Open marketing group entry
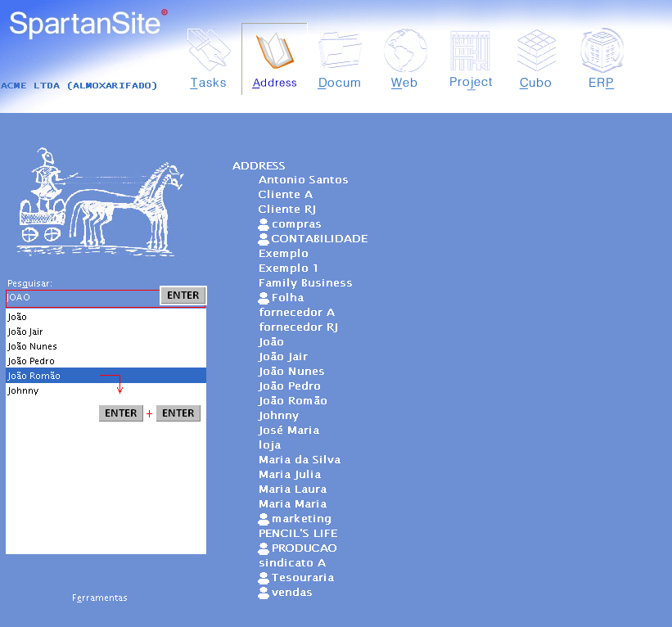The width and height of the screenshot is (672, 627). (x=301, y=519)
